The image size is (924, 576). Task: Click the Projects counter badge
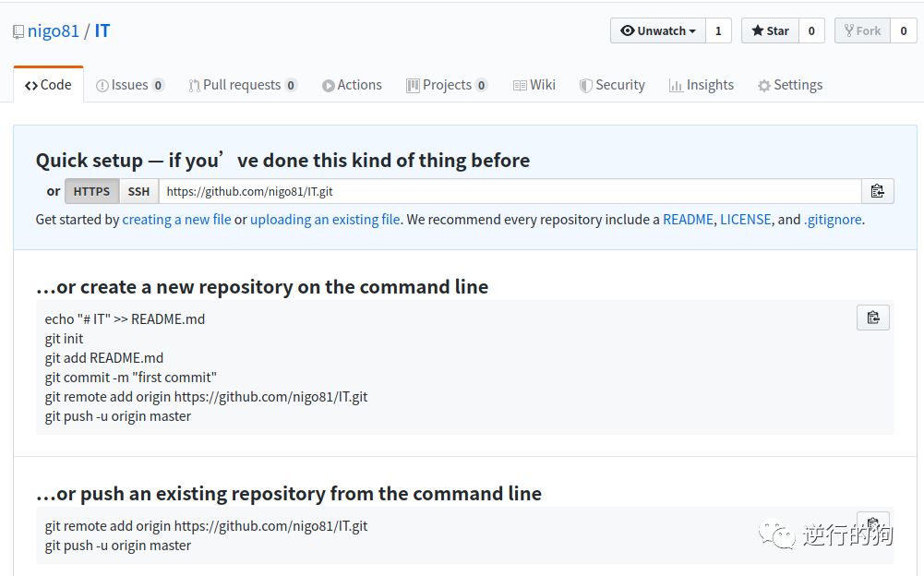point(482,86)
